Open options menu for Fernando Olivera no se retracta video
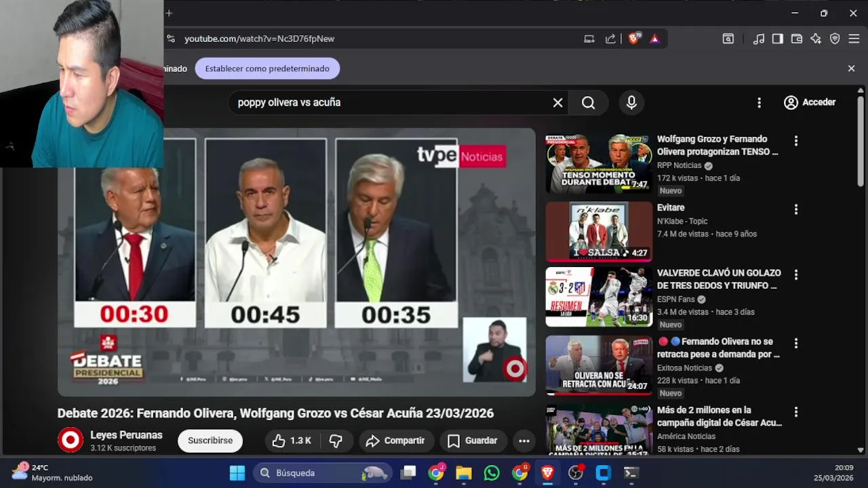 (796, 344)
